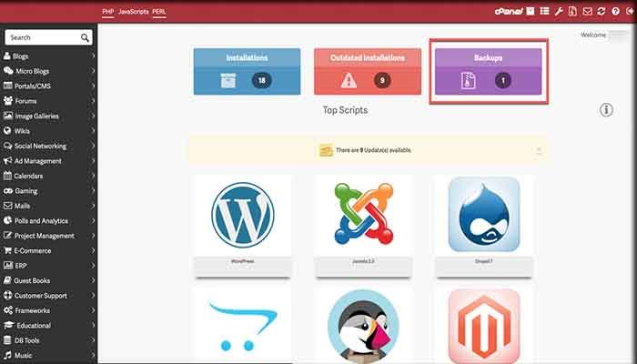Click the Wikis globe icon
The height and width of the screenshot is (364, 637).
7,131
